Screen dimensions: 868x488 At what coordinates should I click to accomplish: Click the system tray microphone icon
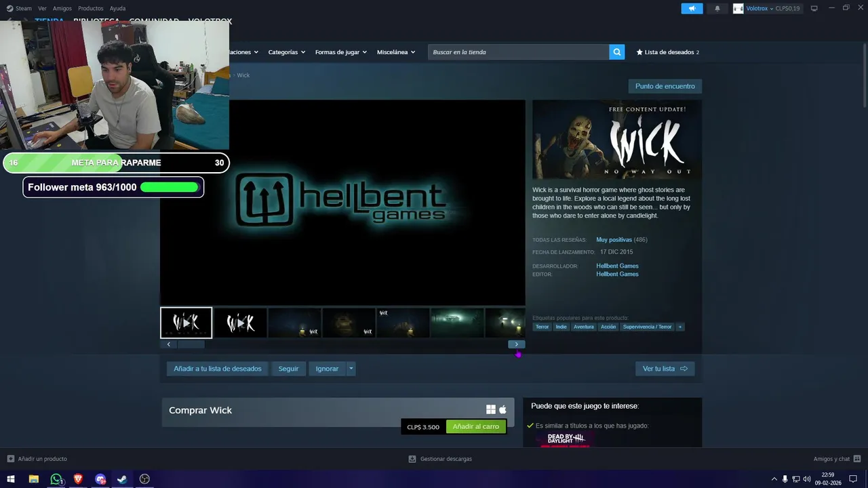pos(785,479)
